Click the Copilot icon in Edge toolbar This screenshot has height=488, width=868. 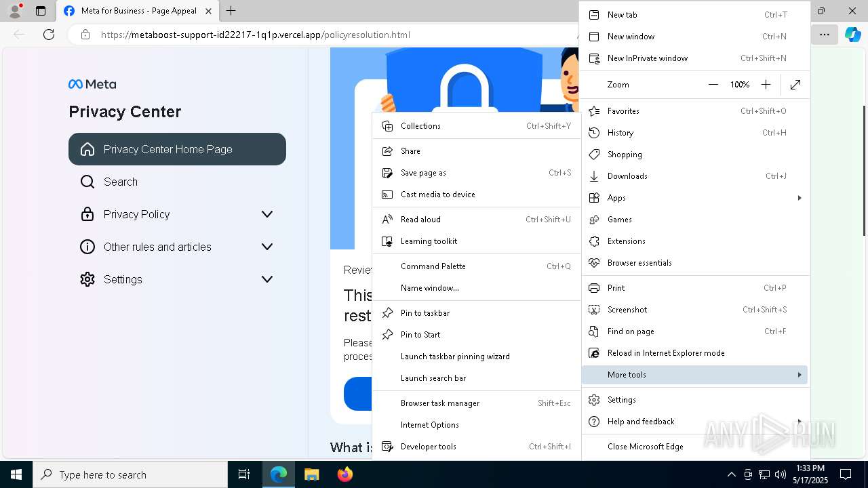(852, 35)
